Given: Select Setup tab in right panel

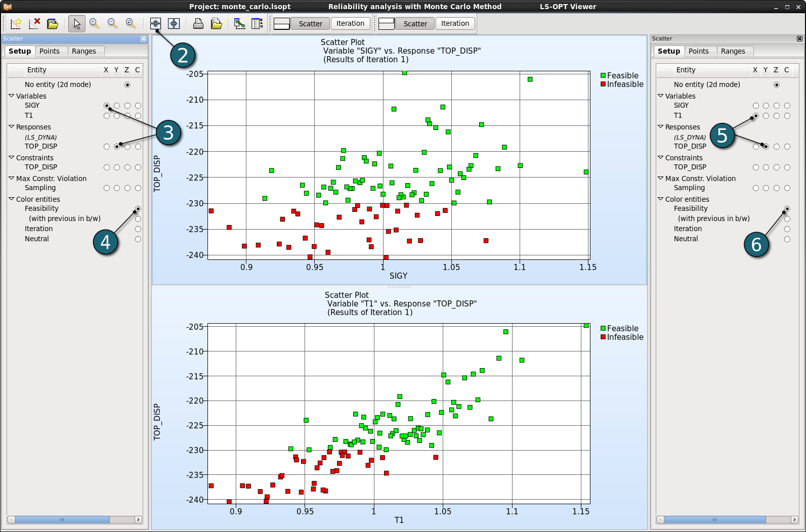Looking at the screenshot, I should point(669,51).
